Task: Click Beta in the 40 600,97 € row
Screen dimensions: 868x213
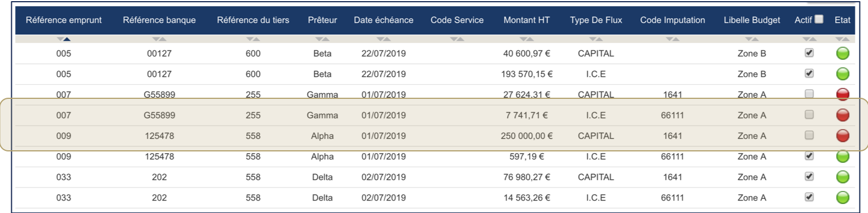Action: point(322,54)
